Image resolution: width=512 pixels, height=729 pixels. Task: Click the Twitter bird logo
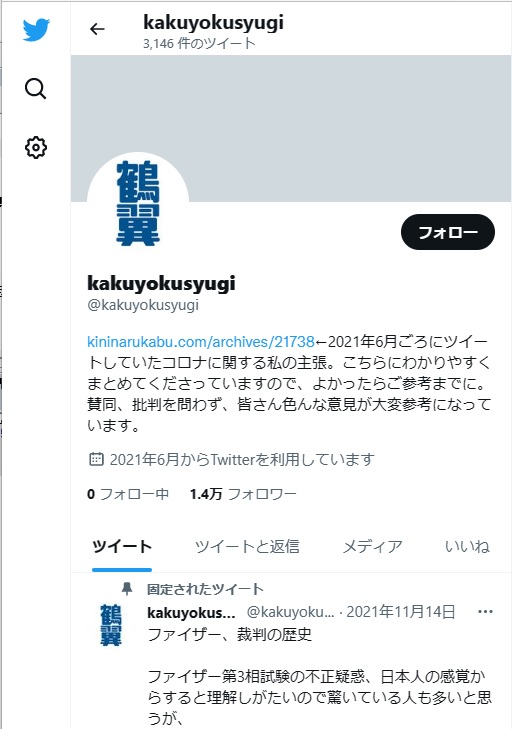tap(36, 30)
